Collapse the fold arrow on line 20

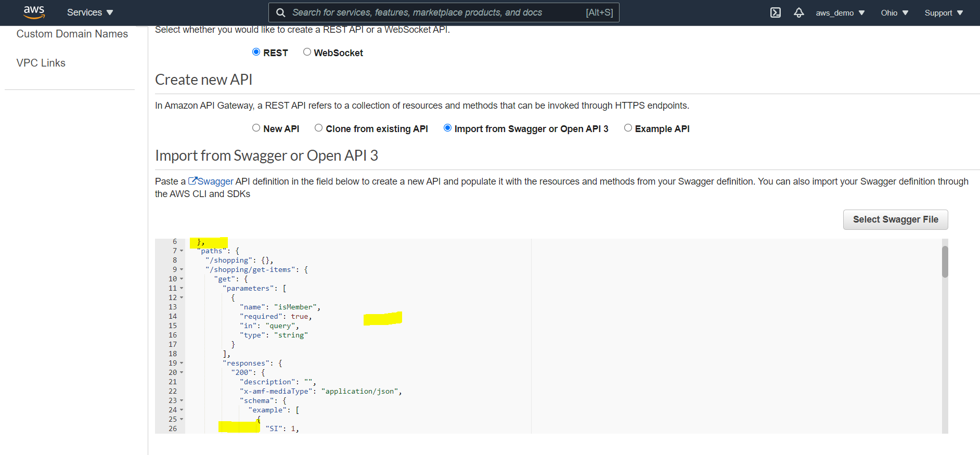182,372
